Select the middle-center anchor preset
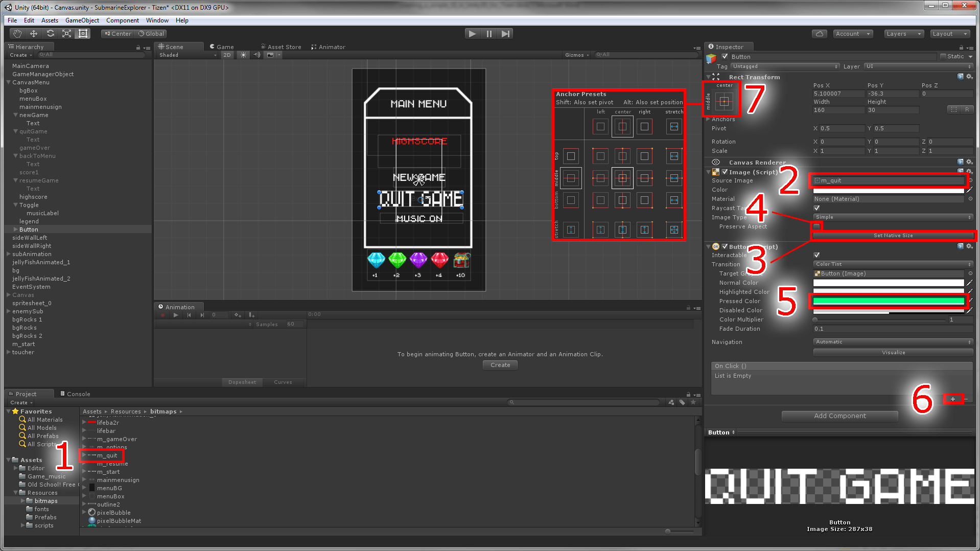 (622, 178)
